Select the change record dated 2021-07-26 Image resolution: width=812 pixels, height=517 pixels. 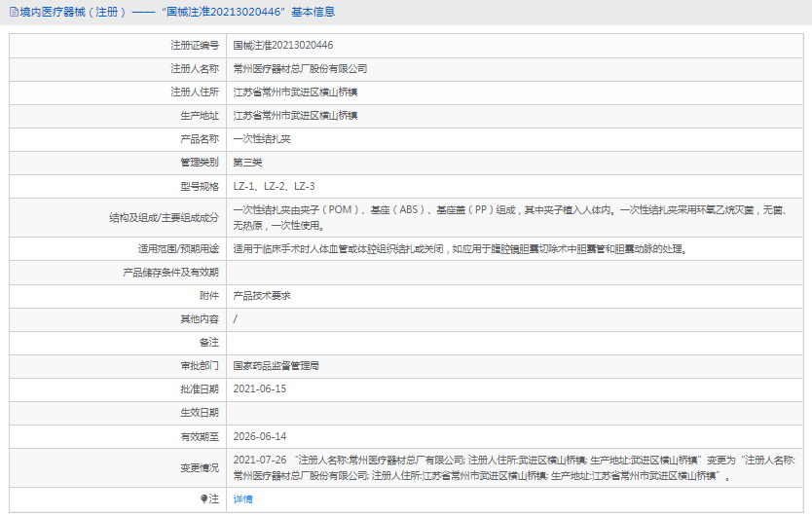click(514, 467)
